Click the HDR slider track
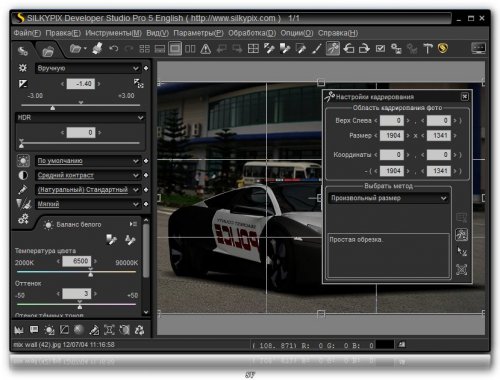This screenshot has height=380, width=500. tap(80, 143)
